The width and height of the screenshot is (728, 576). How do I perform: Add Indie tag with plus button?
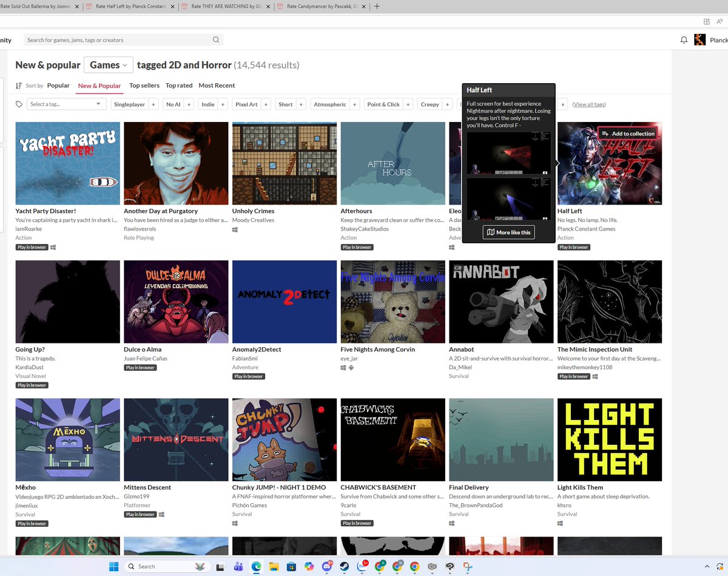click(223, 104)
